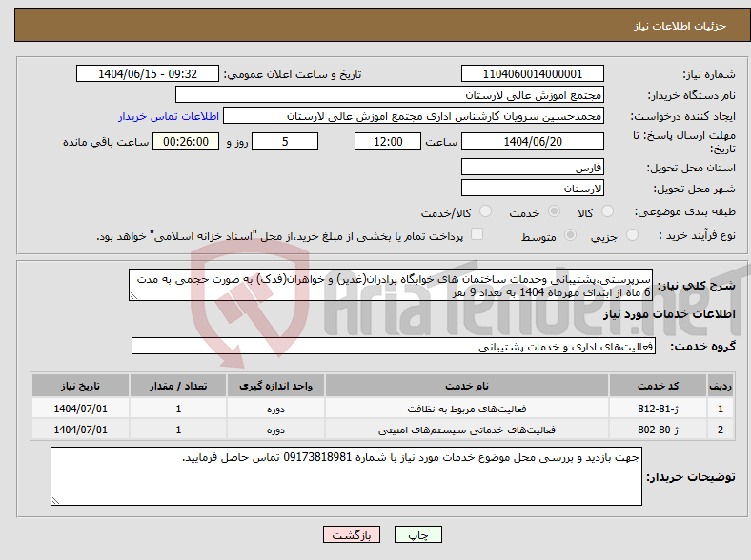
Task: Click the بازگشت back button
Action: (x=352, y=534)
